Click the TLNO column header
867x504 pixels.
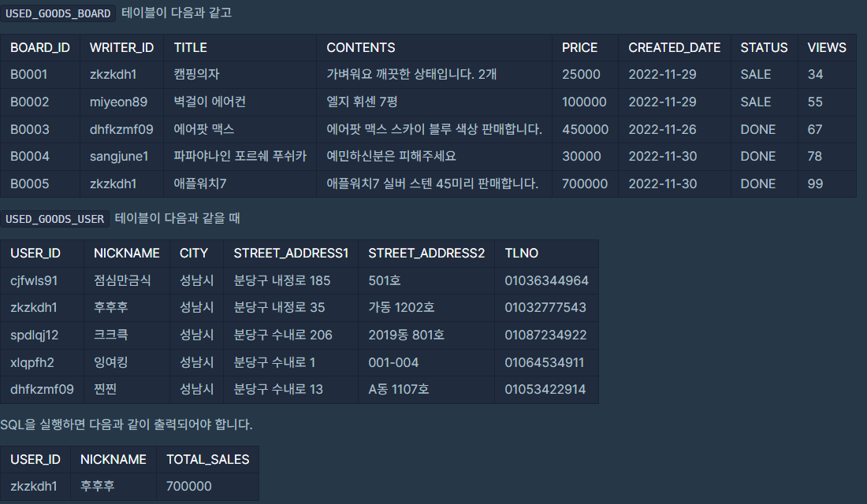(x=546, y=253)
